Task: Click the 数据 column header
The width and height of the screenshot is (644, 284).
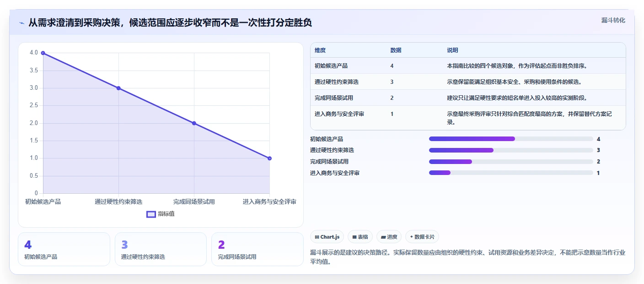Action: click(396, 50)
